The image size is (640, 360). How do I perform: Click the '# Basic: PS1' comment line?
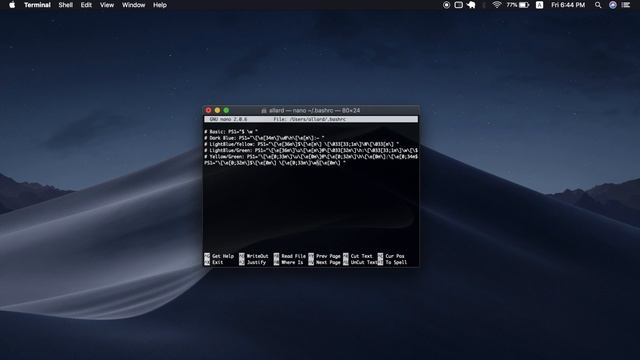click(x=231, y=132)
